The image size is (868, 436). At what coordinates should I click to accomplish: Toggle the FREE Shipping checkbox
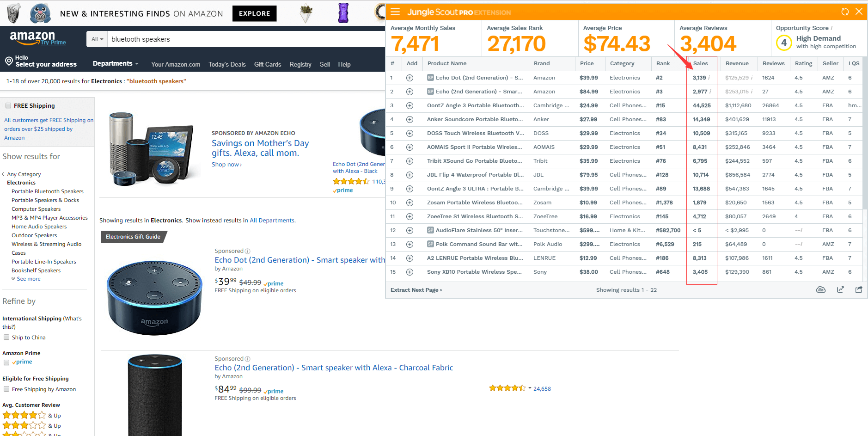click(x=8, y=105)
